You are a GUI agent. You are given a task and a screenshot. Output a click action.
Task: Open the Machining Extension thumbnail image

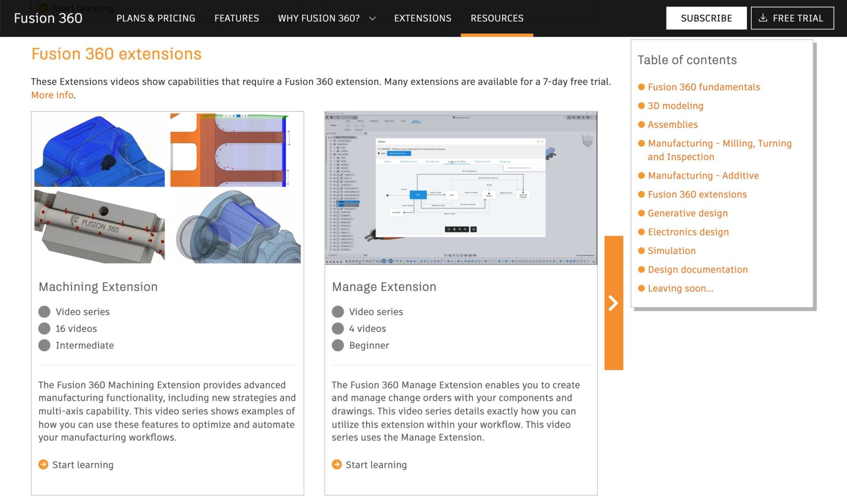pos(167,188)
